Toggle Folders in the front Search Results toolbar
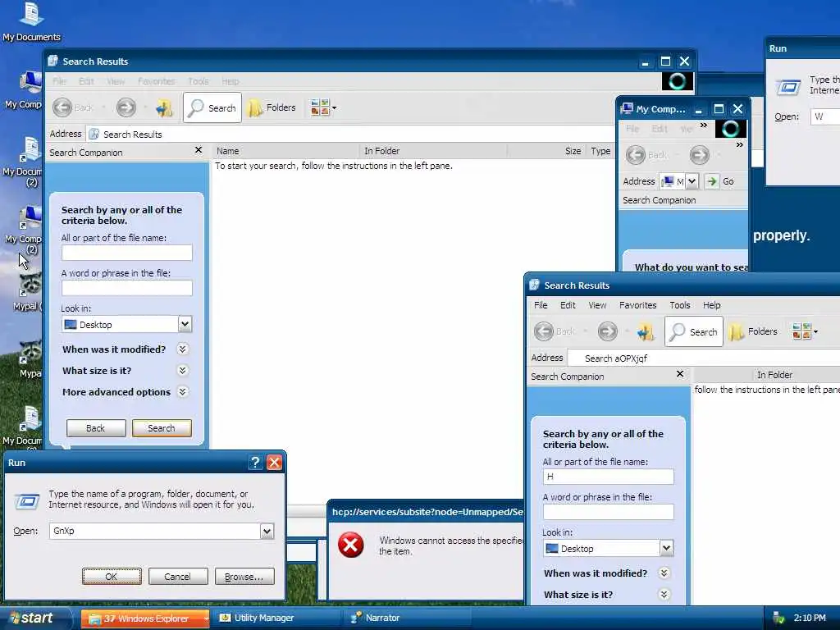The image size is (840, 630). click(754, 331)
